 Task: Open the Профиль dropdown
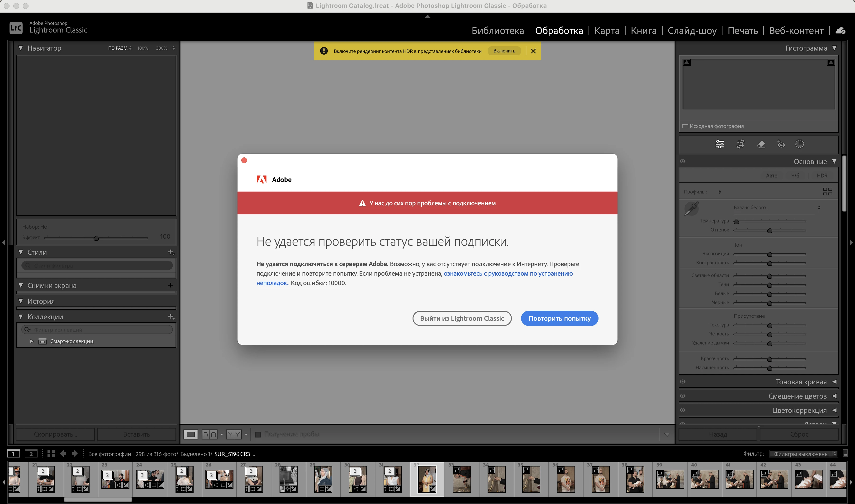[x=720, y=192]
